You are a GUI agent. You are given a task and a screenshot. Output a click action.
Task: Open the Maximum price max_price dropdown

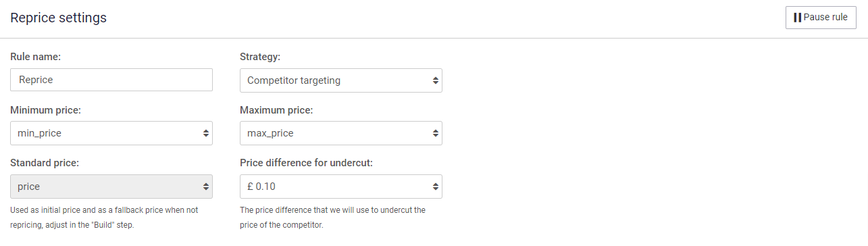click(x=341, y=133)
